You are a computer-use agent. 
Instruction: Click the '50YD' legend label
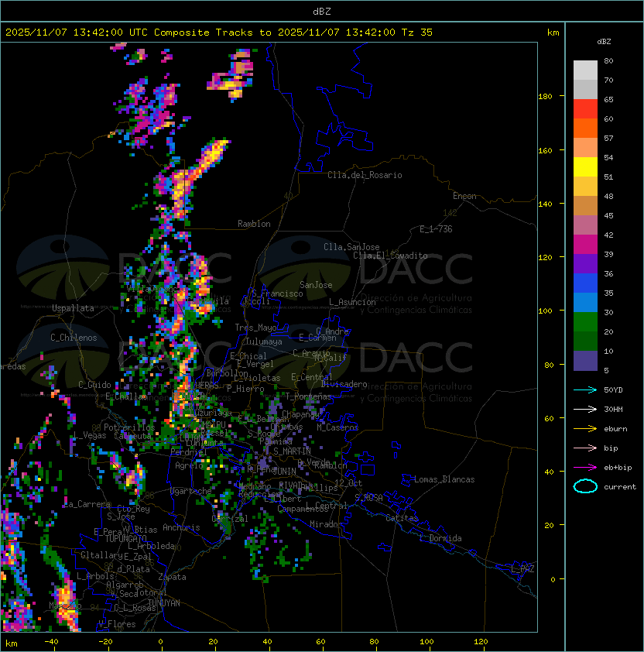[x=613, y=389]
